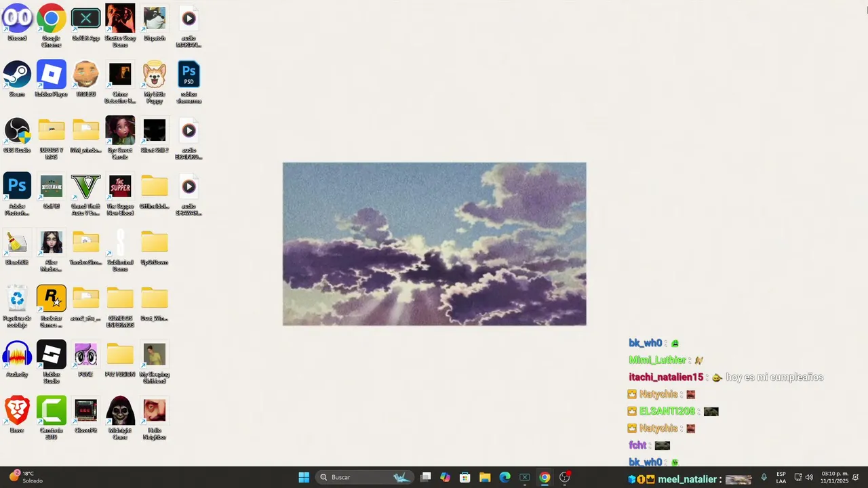Open the volume tray control
The width and height of the screenshot is (868, 488).
tap(809, 477)
